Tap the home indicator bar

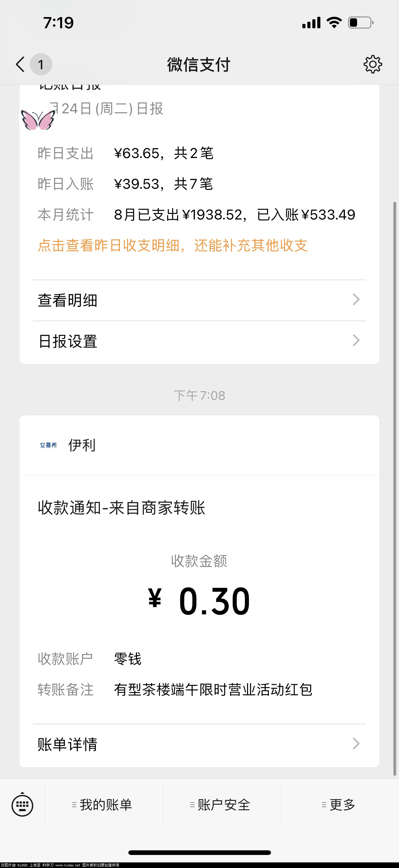[199, 852]
